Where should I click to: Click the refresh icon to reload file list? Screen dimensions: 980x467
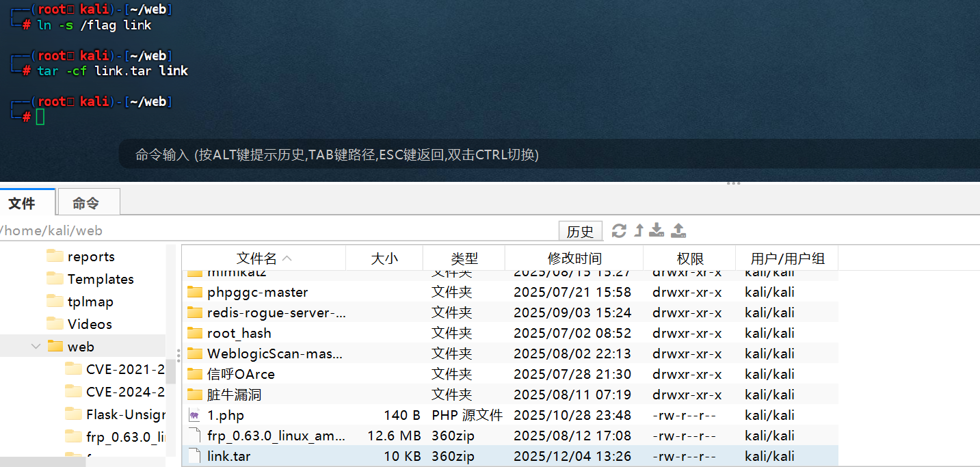619,230
